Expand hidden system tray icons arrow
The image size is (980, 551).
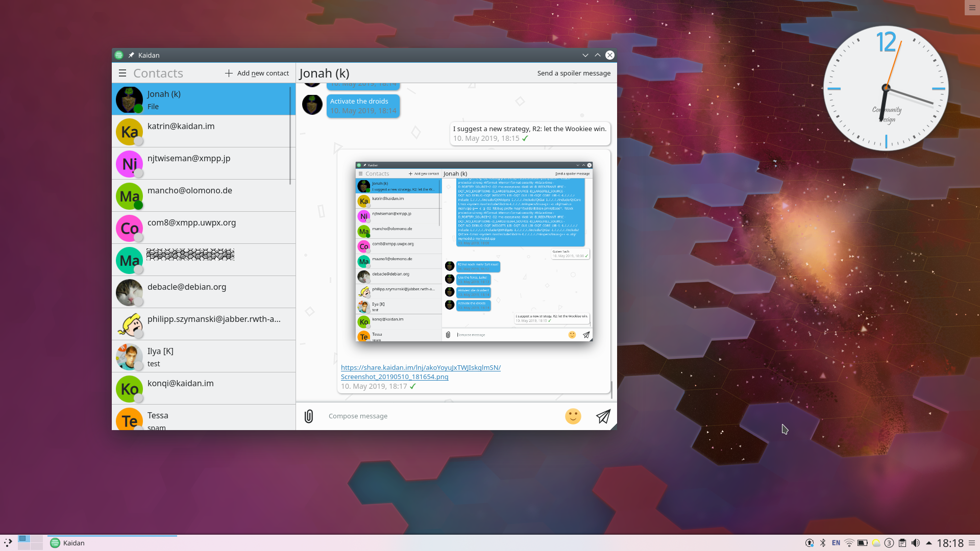[x=929, y=543]
